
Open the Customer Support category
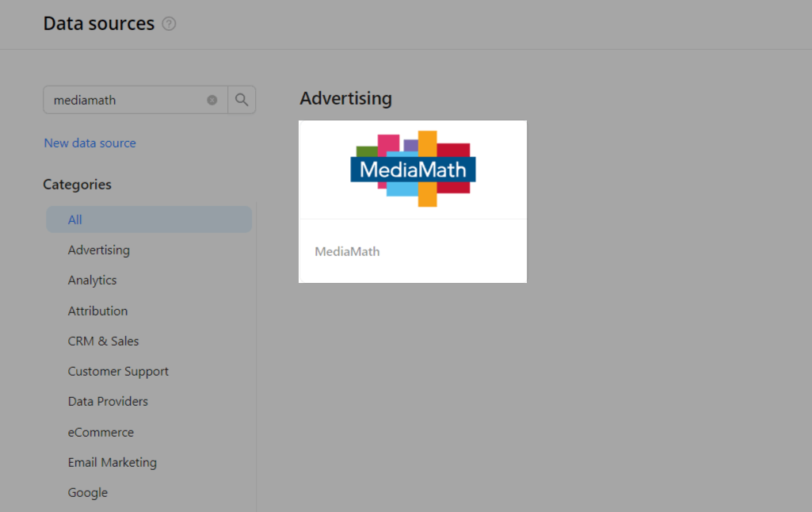click(x=118, y=372)
